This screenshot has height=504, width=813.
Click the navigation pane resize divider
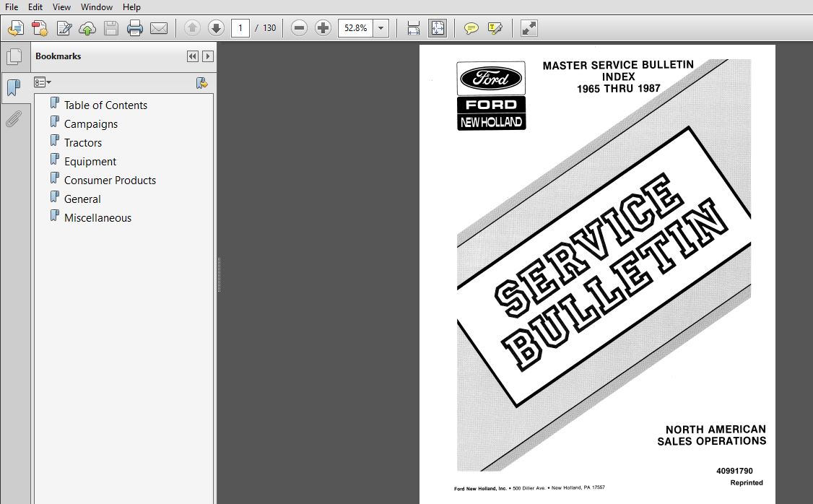coord(219,274)
